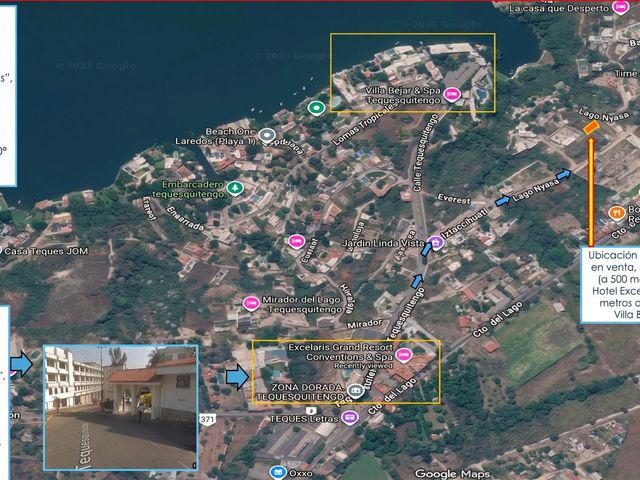Click "Cto. del Lago" label beside the green field

click(497, 319)
